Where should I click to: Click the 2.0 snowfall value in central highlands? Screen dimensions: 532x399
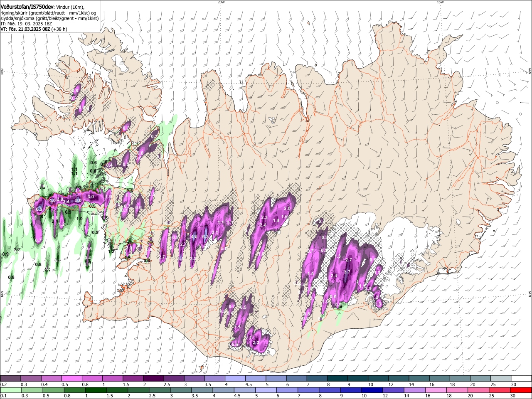click(x=287, y=209)
